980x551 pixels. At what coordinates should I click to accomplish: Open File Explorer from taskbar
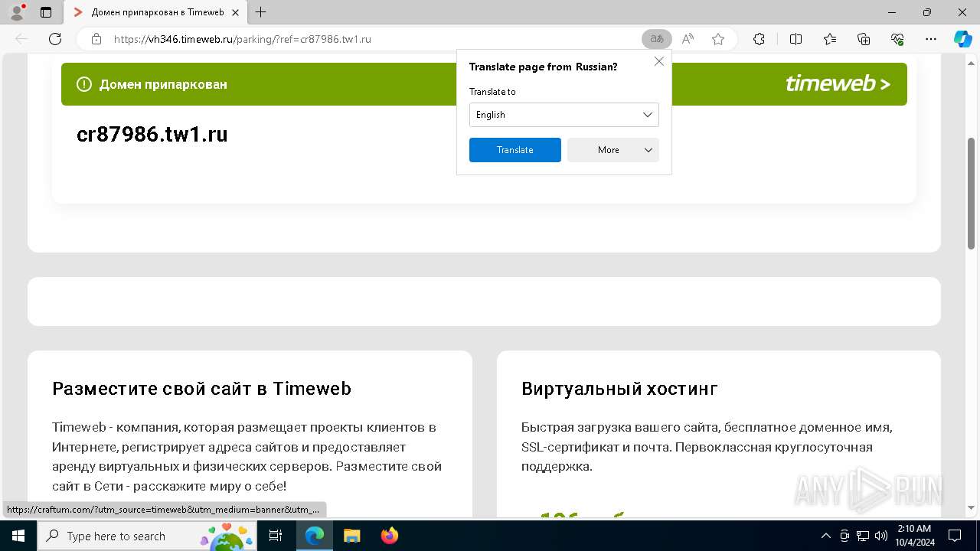351,536
